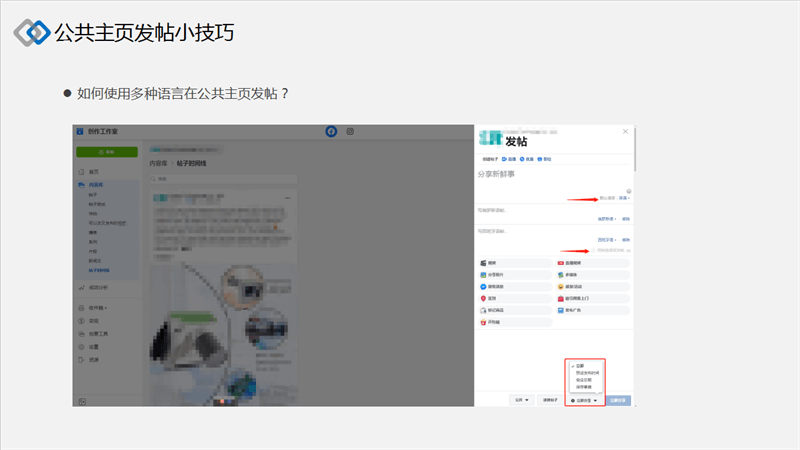Open the post's three-dot options menu
The height and width of the screenshot is (450, 800).
(288, 198)
